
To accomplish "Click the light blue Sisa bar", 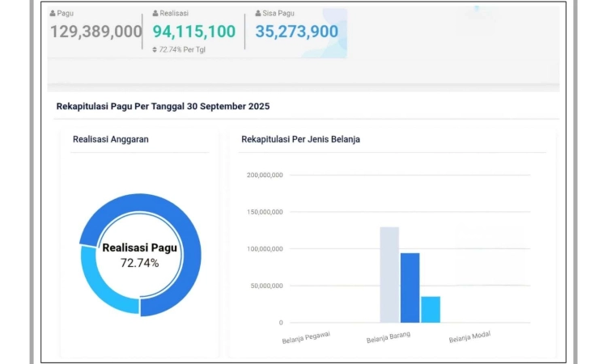I will point(431,309).
